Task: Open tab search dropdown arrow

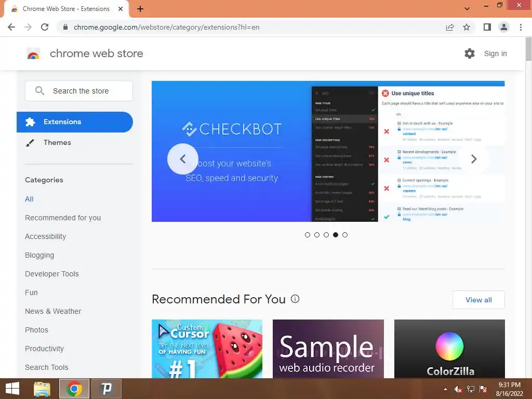Action: point(467,9)
